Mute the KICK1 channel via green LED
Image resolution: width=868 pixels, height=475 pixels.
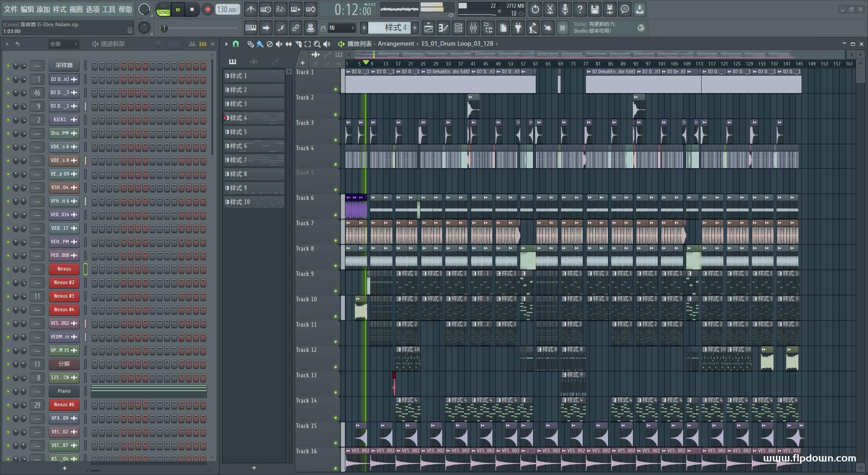tap(8, 120)
